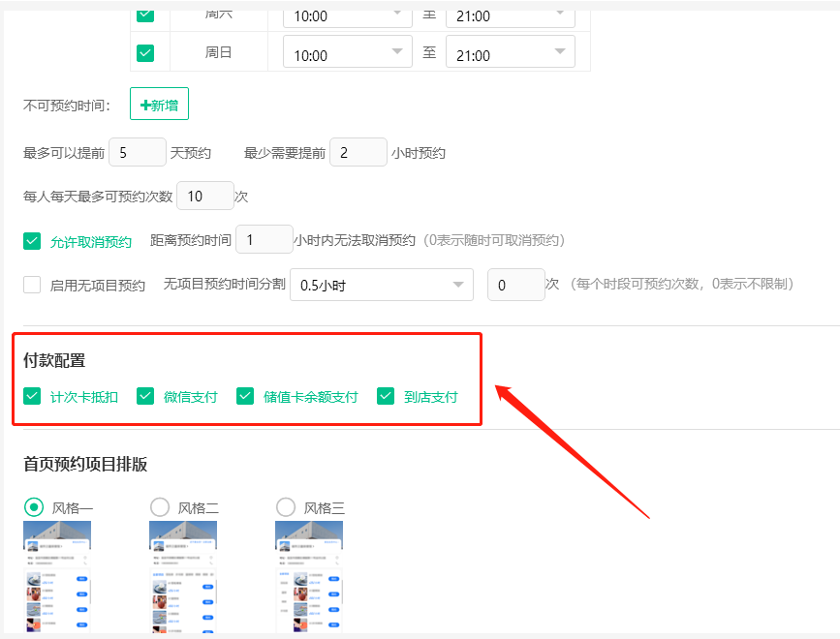This screenshot has width=840, height=639.
Task: Open Sunday start time dropdown
Action: click(x=346, y=51)
